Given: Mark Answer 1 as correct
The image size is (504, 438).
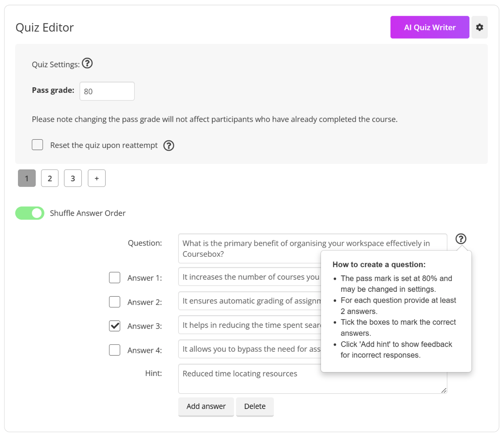Looking at the screenshot, I should (x=115, y=278).
